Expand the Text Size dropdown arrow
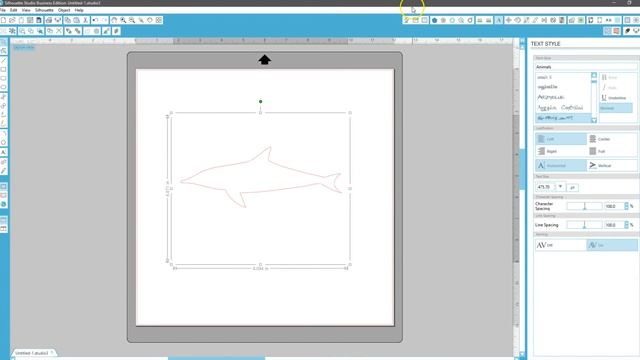 (561, 187)
